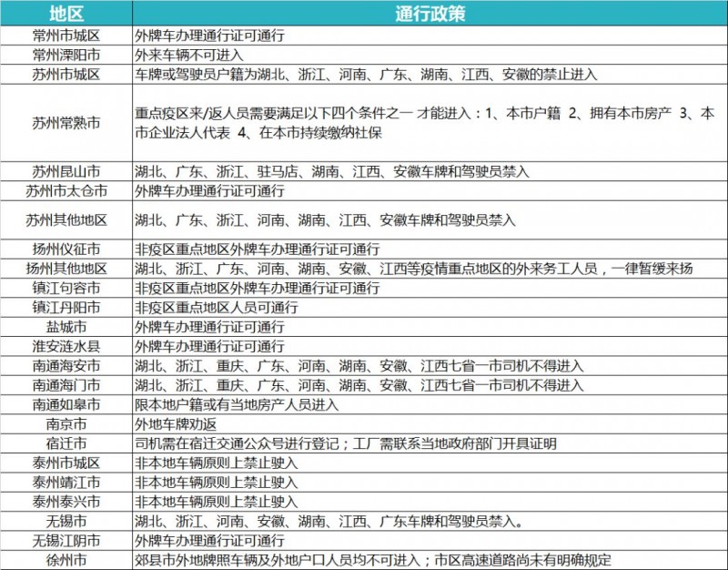Select the 常州溧阳市 region cell
The image size is (728, 570).
(x=66, y=56)
